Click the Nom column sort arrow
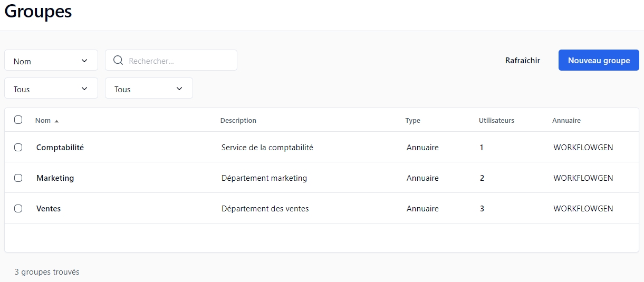 [56, 121]
